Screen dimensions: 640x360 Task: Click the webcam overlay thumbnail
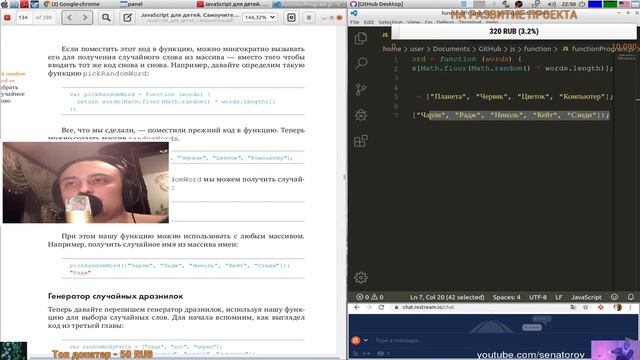click(86, 182)
